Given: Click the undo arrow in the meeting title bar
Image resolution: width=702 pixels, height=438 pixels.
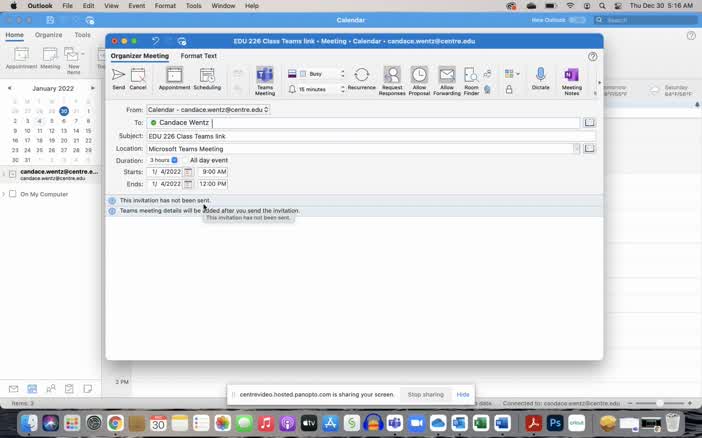Looking at the screenshot, I should [155, 41].
